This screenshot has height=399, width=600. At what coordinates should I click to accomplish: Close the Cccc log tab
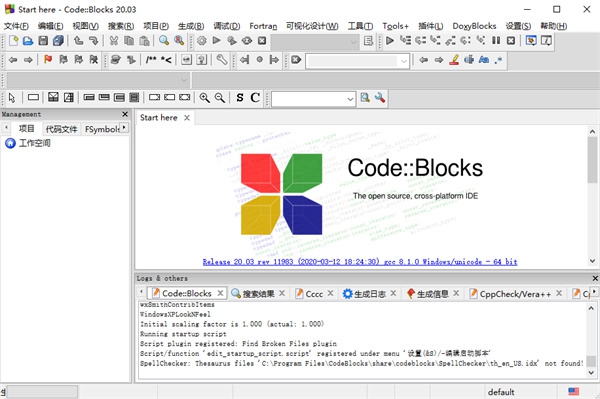330,293
